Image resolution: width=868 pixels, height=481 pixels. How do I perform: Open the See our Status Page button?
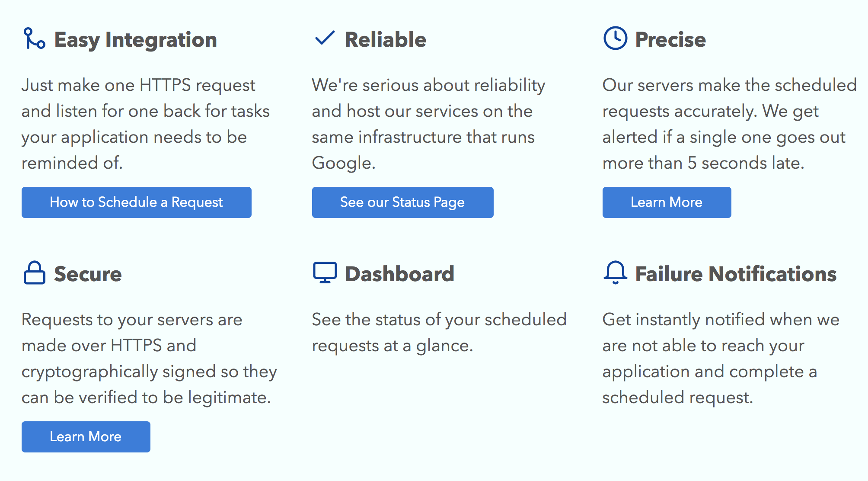[402, 202]
